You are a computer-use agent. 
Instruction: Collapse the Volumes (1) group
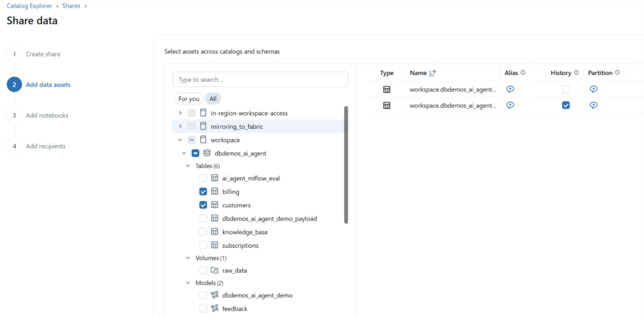click(x=188, y=258)
